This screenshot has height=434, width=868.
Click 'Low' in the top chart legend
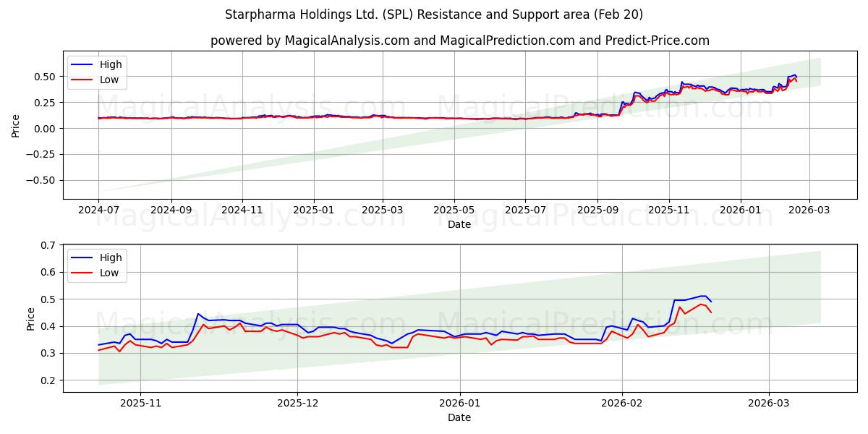109,80
